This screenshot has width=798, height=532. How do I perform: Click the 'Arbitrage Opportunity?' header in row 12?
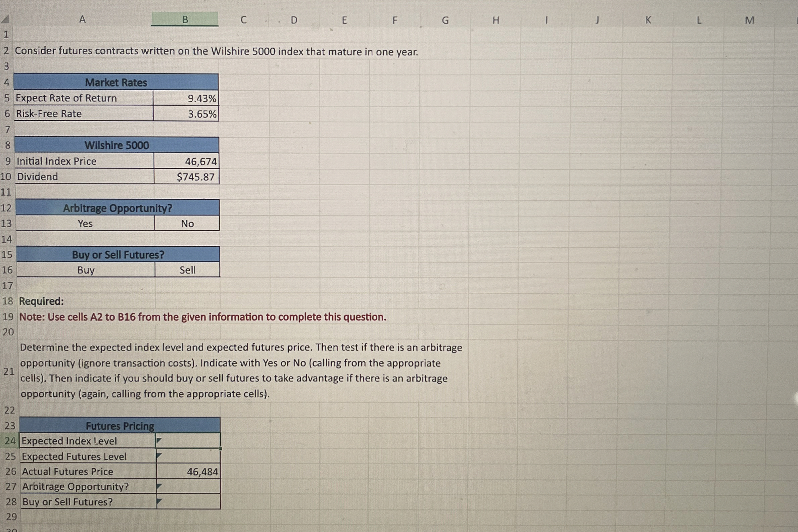point(118,208)
